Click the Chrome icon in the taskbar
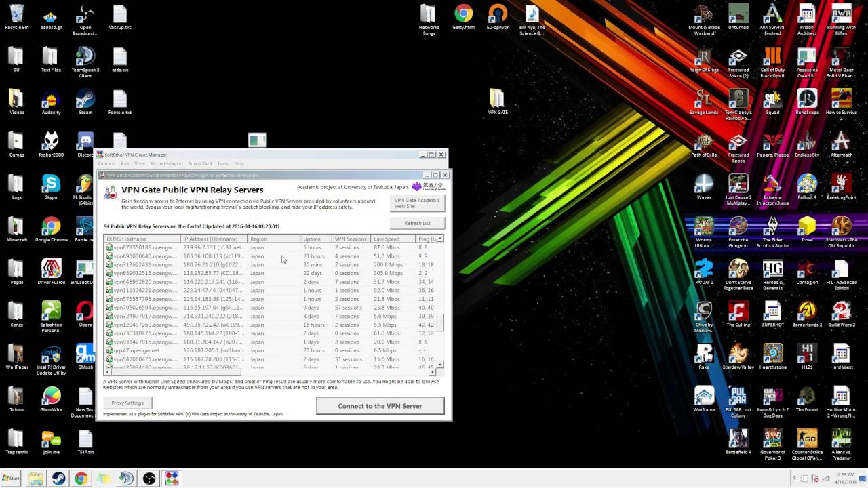 click(81, 479)
